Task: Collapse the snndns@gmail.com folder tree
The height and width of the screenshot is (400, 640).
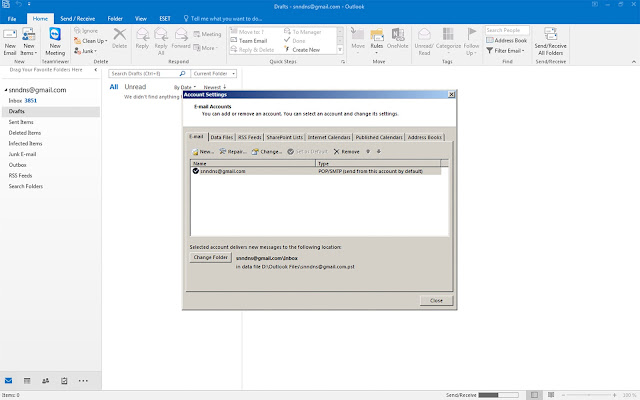Action: 6,90
